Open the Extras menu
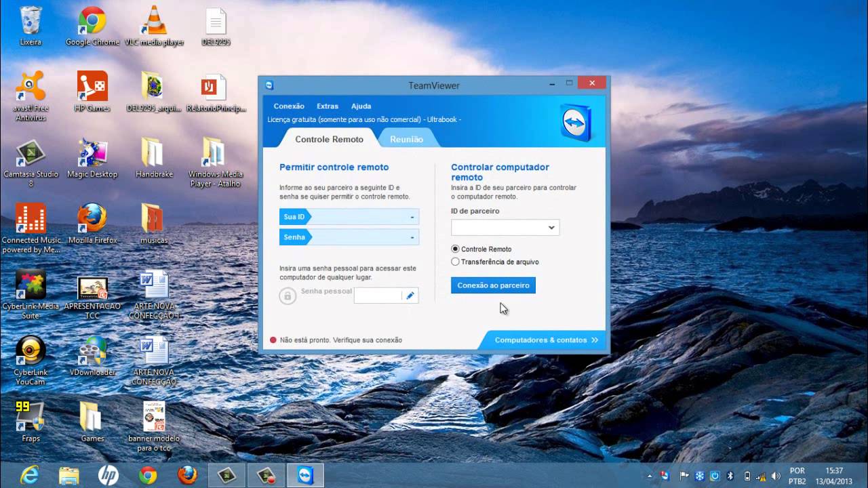 [x=328, y=106]
